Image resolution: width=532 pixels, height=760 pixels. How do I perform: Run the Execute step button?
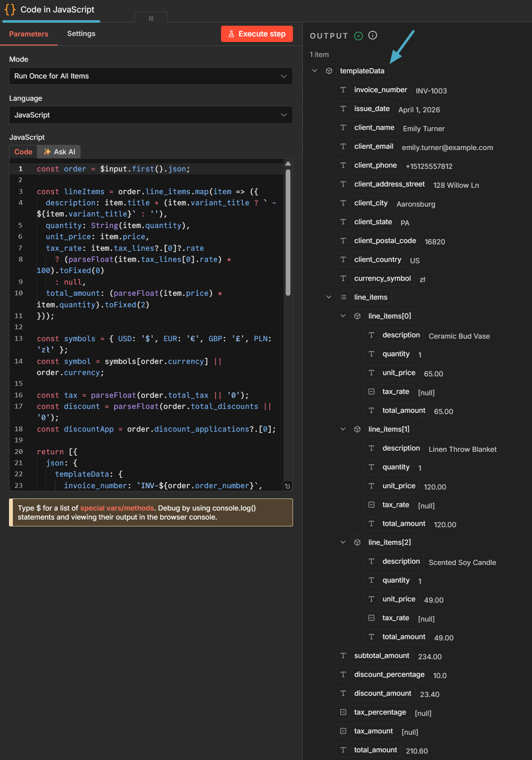pyautogui.click(x=257, y=34)
